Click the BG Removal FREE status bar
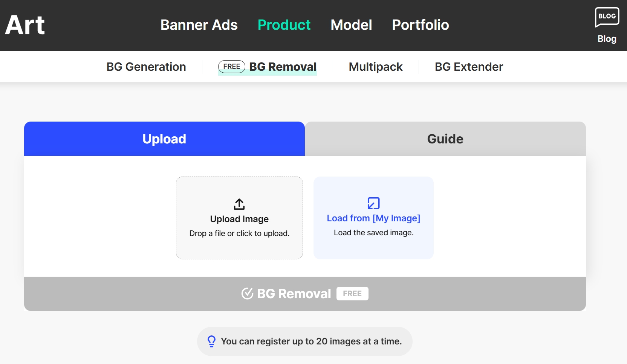This screenshot has width=627, height=364. click(304, 294)
